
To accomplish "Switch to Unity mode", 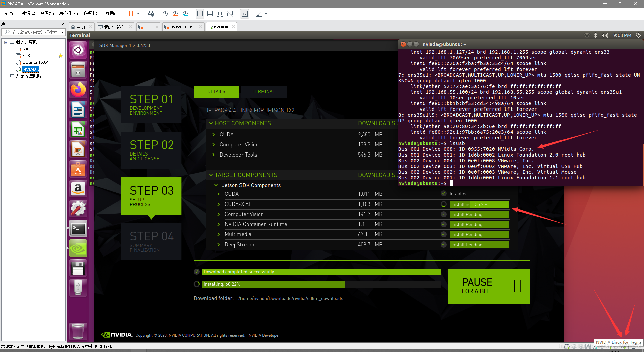I will [230, 14].
